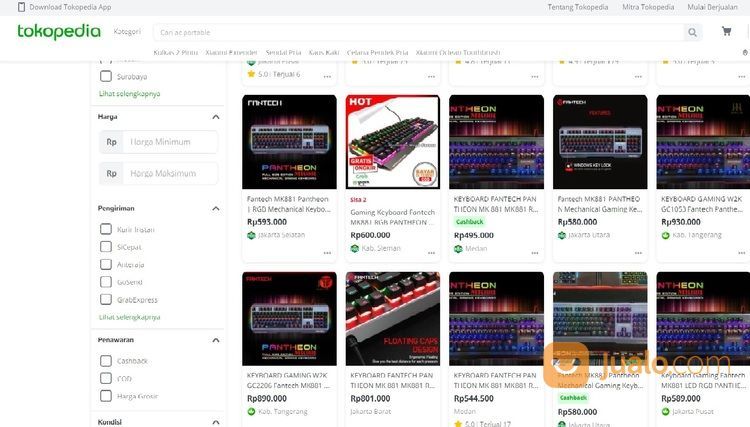
Task: Collapse the Harga filter section
Action: click(216, 117)
